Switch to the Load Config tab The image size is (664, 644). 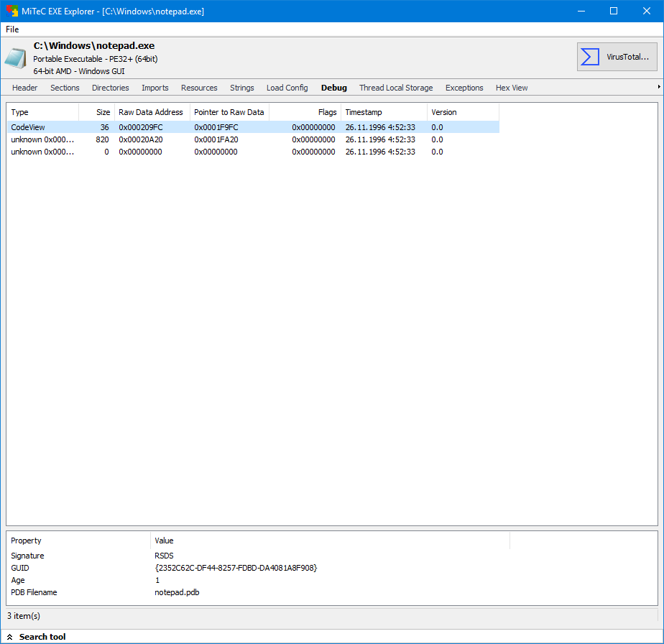click(287, 88)
